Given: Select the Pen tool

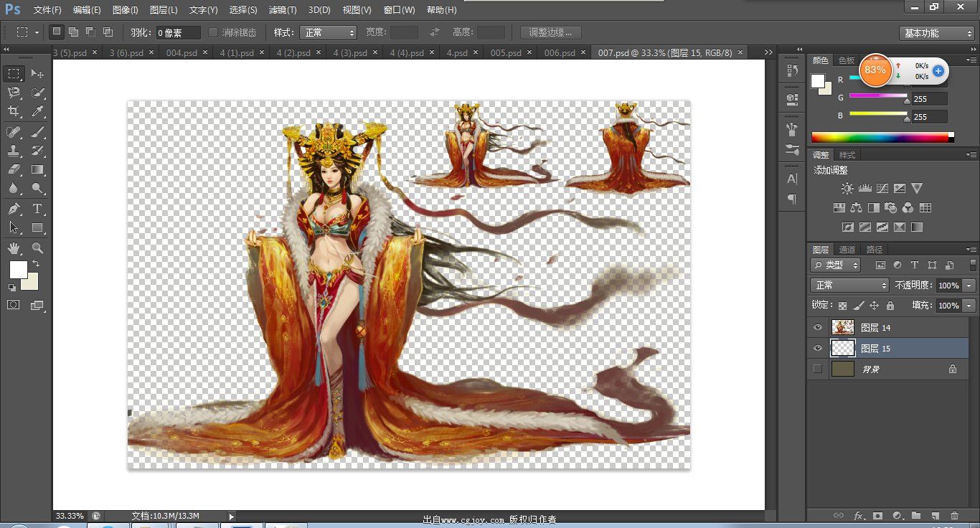Looking at the screenshot, I should (x=14, y=209).
